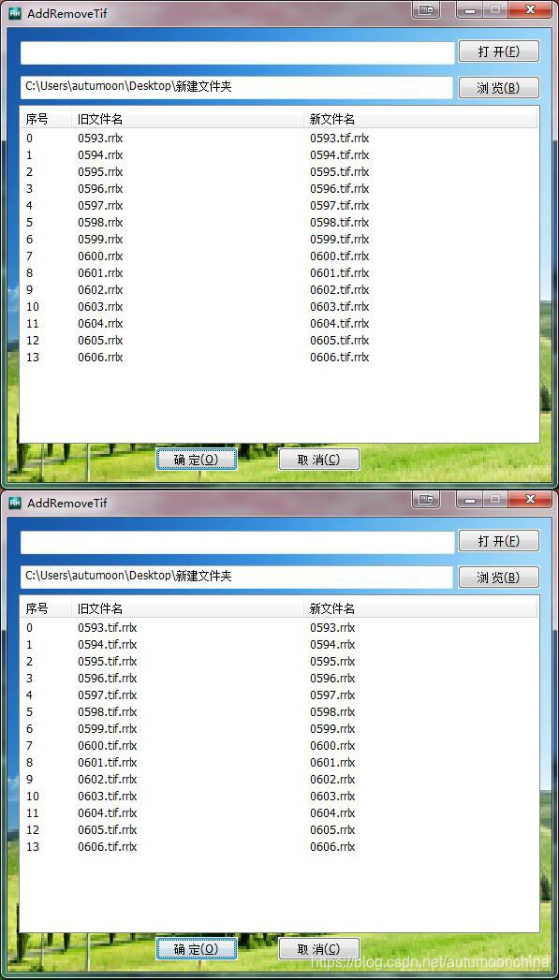This screenshot has width=559, height=980.
Task: Select 0600.tif.rrlx under 旧文件名 column
Action: [108, 746]
